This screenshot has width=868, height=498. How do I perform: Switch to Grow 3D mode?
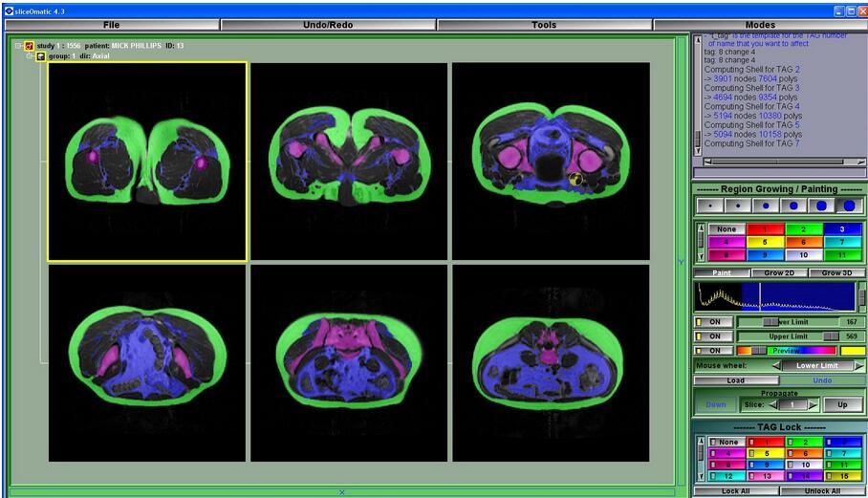click(x=836, y=272)
